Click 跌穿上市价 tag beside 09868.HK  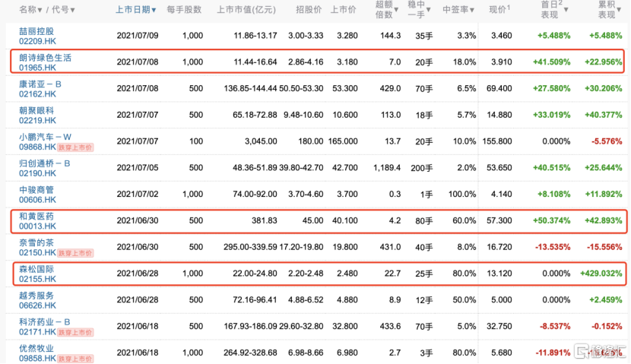(75, 147)
